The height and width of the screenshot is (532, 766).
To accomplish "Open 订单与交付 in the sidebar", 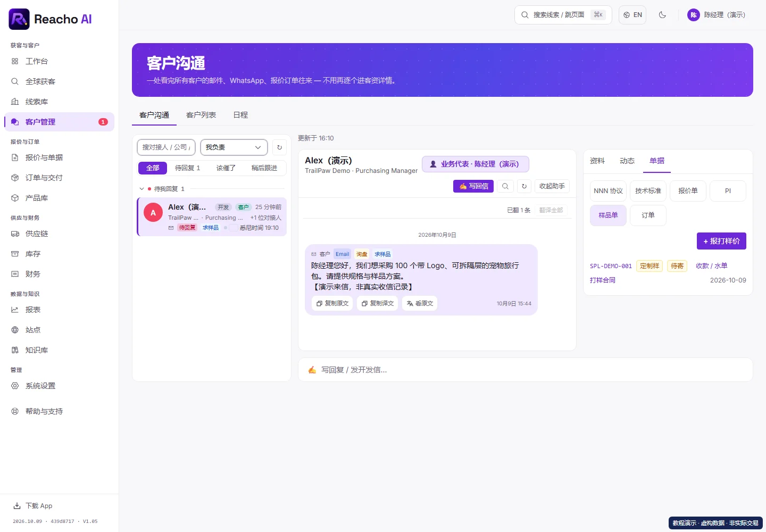I will tap(59, 178).
